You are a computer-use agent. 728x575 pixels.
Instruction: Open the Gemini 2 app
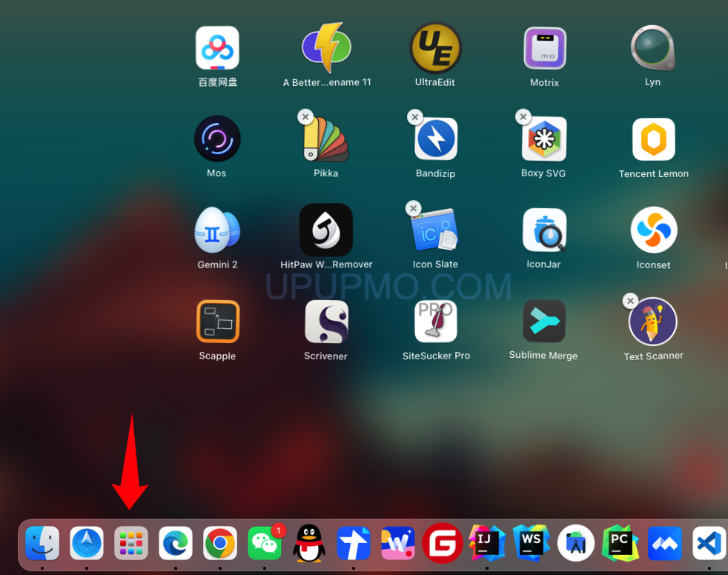click(217, 230)
